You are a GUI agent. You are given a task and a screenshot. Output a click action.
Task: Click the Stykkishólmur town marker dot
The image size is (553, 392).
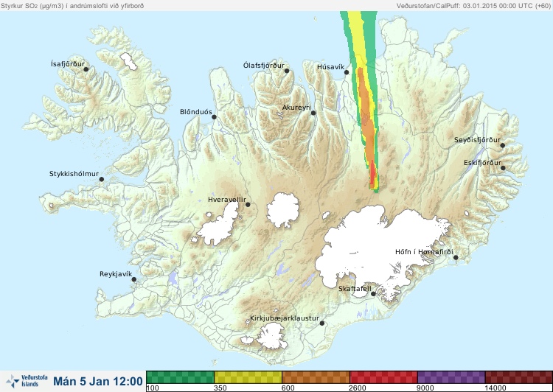click(x=102, y=180)
